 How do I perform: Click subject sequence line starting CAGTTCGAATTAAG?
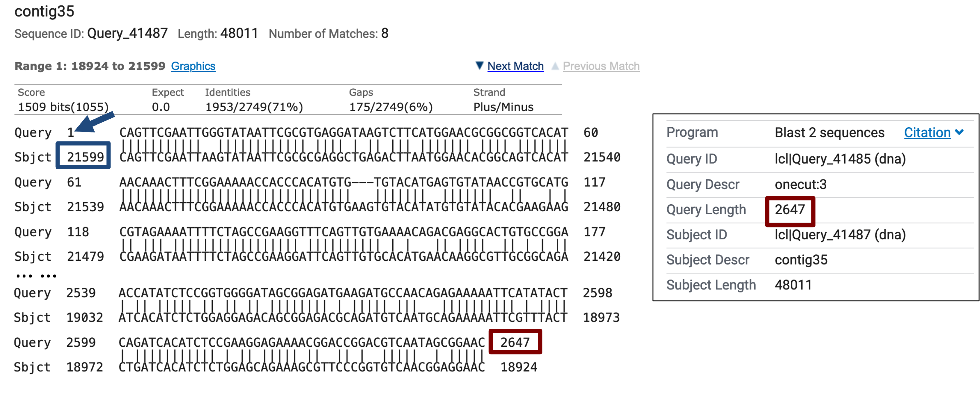(344, 157)
